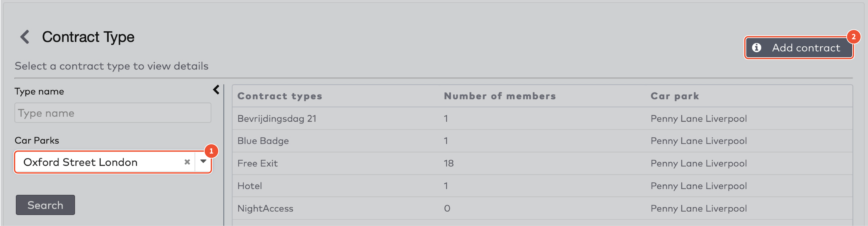Click the back arrow beside Contract Type
868x226 pixels.
coord(25,37)
